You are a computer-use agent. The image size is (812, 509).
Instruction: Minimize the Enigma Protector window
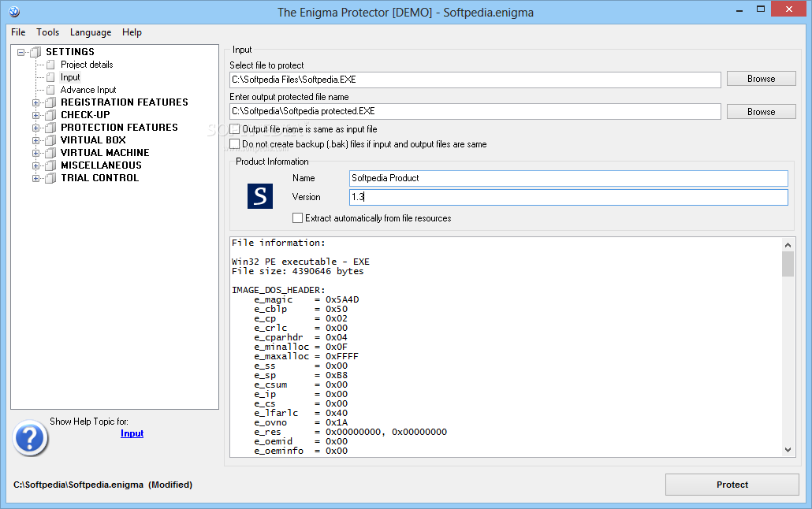[739, 9]
